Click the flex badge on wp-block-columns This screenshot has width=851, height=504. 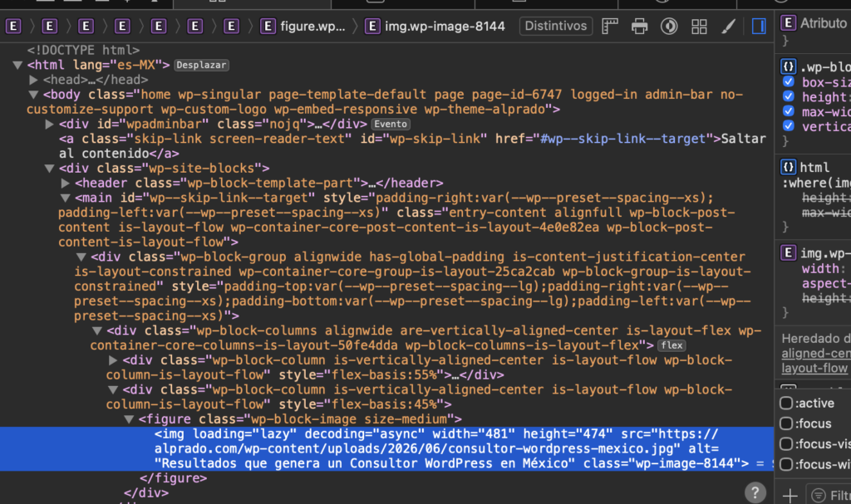pyautogui.click(x=671, y=345)
